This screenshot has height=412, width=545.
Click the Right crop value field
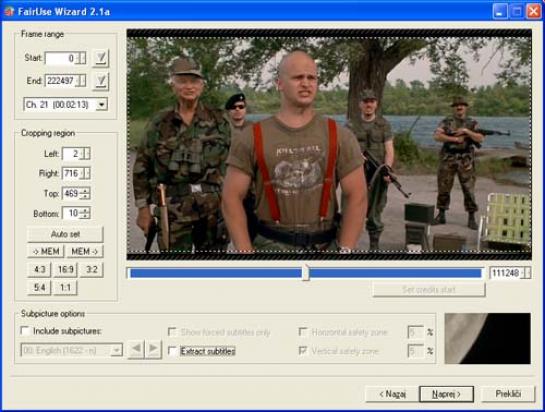[x=72, y=173]
